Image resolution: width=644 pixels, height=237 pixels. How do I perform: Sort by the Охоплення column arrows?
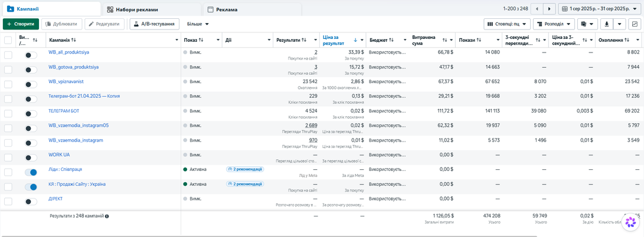point(627,39)
